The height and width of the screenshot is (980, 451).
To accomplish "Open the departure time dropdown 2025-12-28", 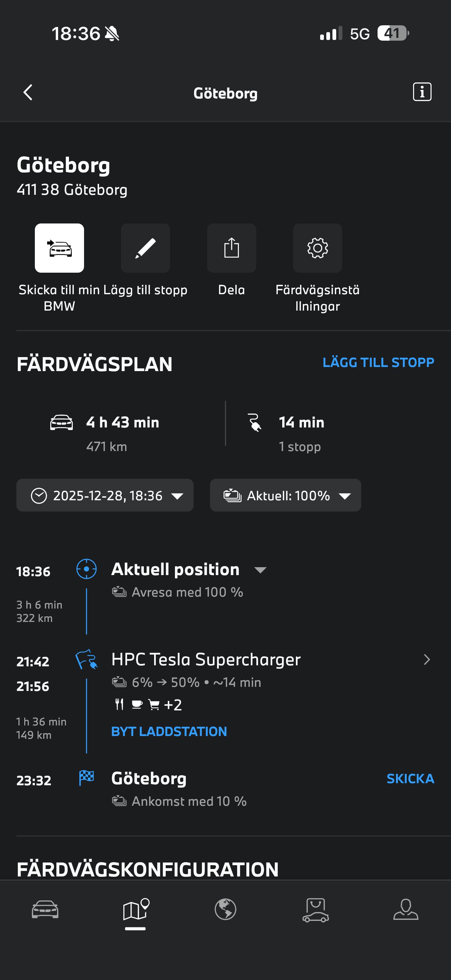I will tap(105, 495).
